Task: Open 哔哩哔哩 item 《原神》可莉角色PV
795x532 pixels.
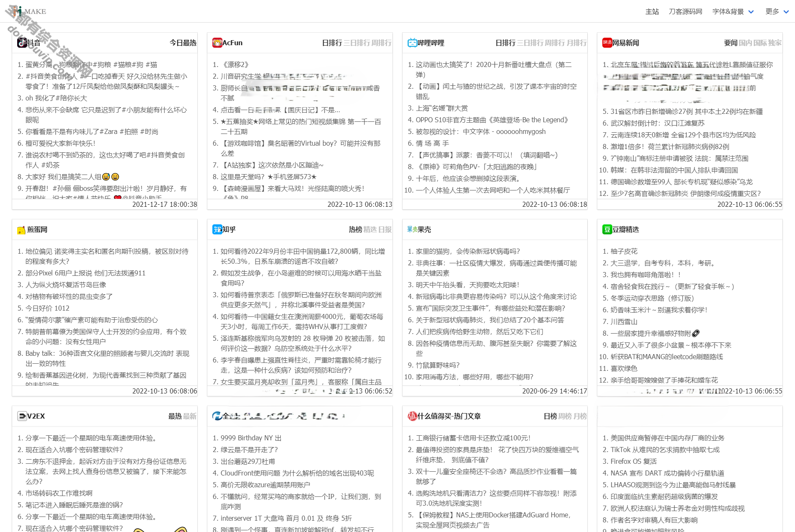Action: (477, 167)
